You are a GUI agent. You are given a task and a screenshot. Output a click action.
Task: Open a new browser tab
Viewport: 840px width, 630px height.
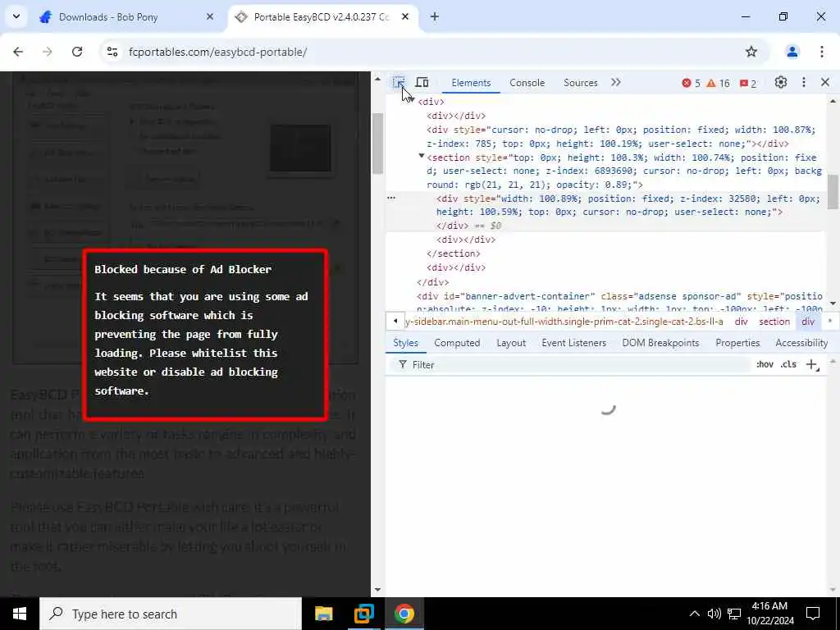[x=435, y=17]
